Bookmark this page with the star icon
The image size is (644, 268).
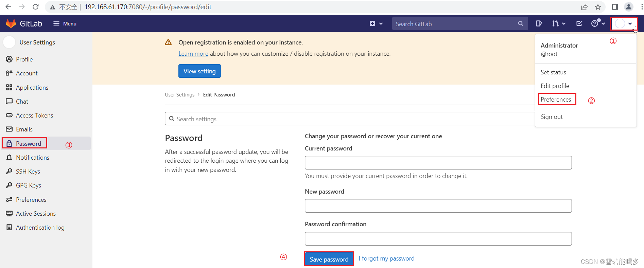point(598,7)
